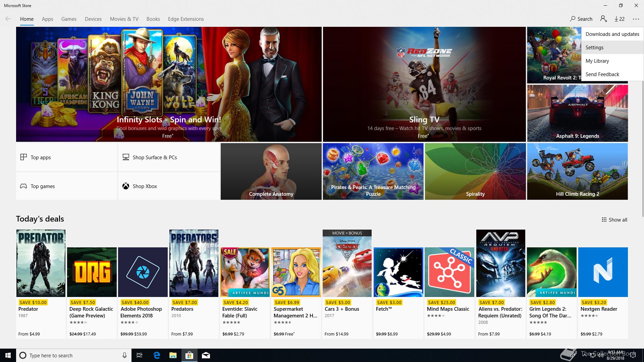Click the Type here to search box
The width and height of the screenshot is (644, 362).
tap(74, 355)
